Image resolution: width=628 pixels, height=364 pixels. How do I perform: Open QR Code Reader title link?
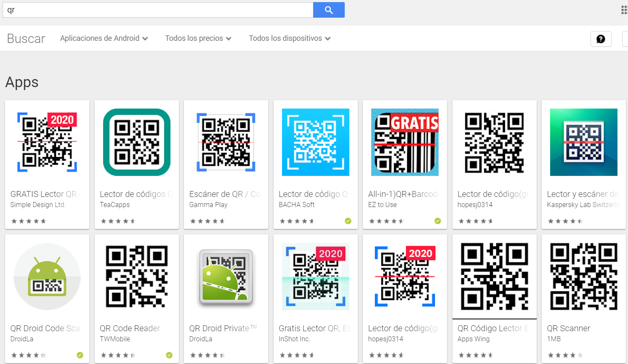click(130, 328)
